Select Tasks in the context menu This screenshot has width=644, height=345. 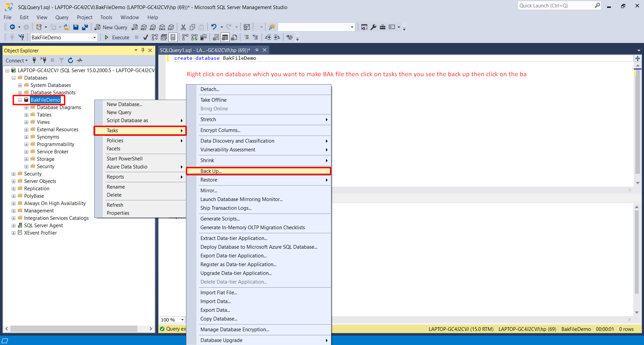140,131
